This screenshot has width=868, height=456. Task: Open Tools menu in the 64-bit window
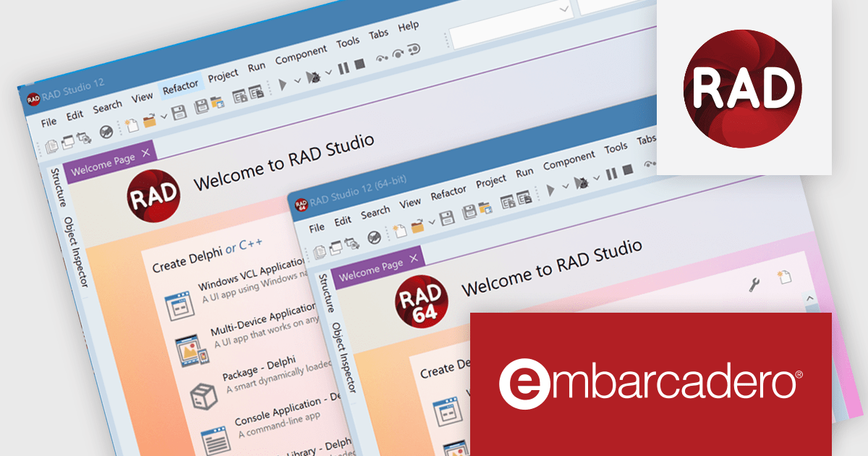point(616,148)
